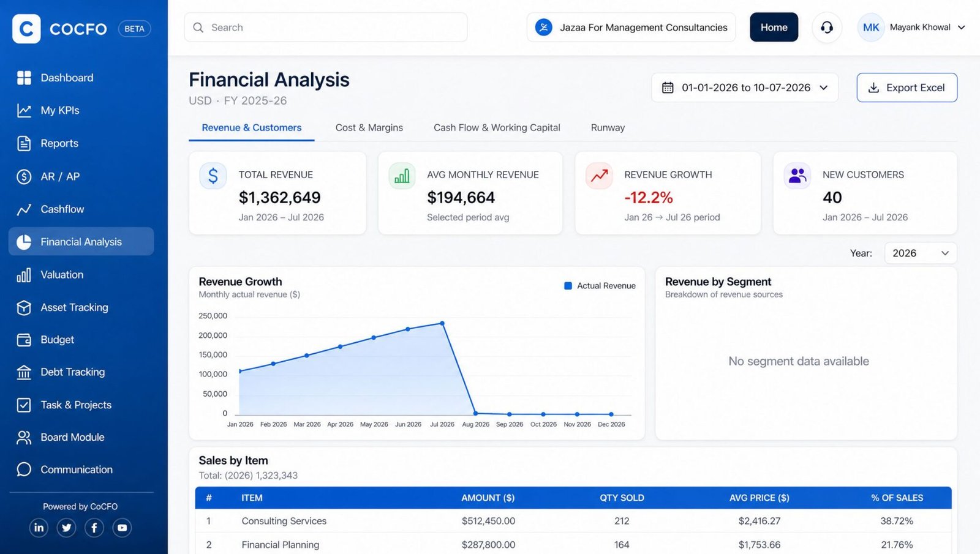Toggle the Actual Revenue legend entry
The image size is (980, 554).
600,286
